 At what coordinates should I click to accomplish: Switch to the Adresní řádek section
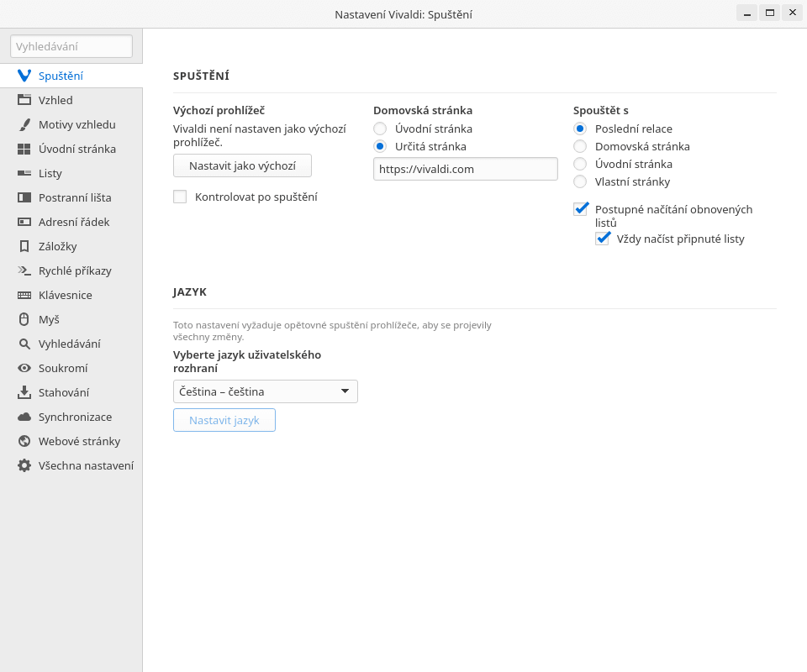click(x=73, y=222)
